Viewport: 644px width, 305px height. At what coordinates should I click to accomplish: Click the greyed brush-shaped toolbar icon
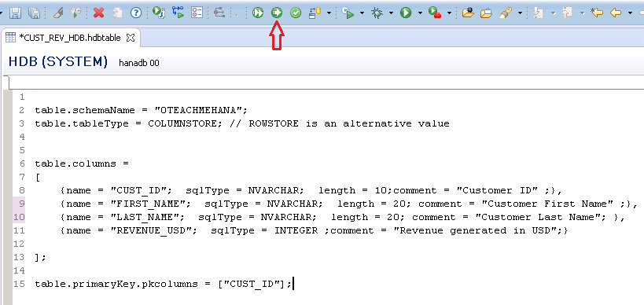(58, 13)
